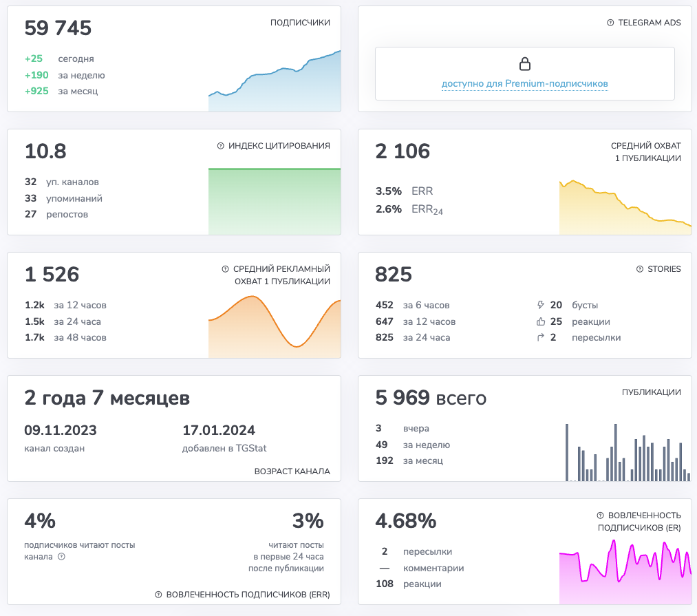Click the '5 969 всего' publications total
This screenshot has height=616, width=697.
431,398
